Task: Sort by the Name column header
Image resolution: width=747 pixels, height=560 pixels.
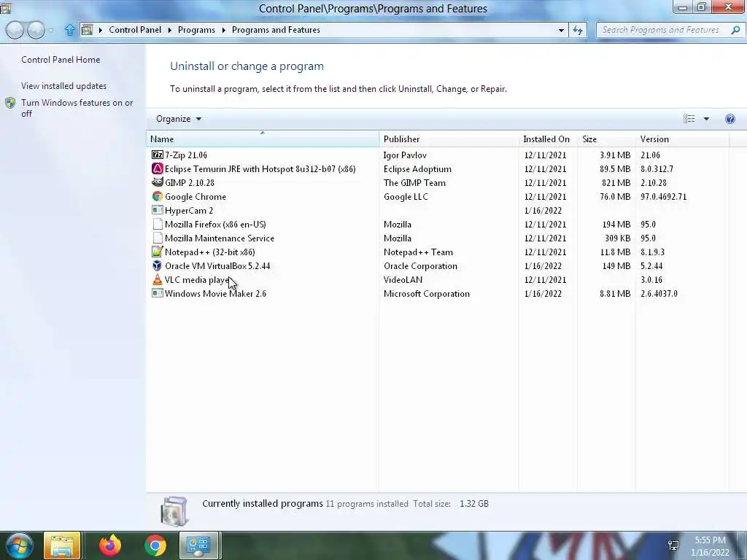Action: point(262,139)
